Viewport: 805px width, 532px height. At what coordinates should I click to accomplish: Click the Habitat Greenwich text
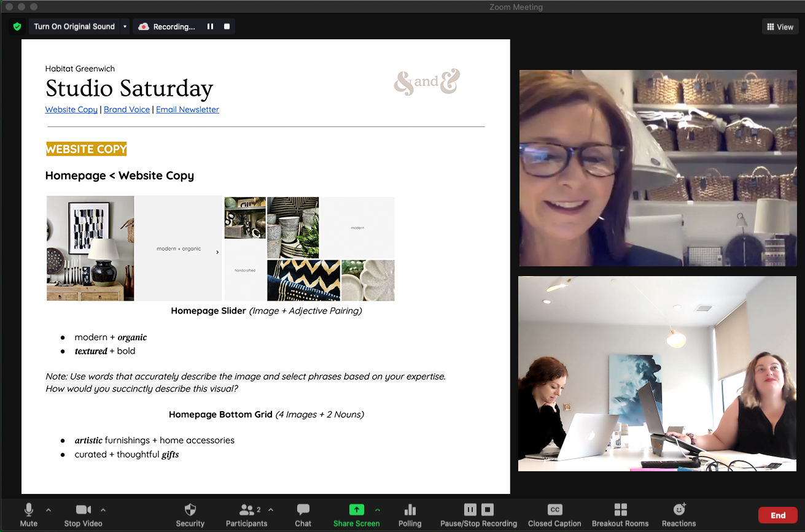pos(80,69)
